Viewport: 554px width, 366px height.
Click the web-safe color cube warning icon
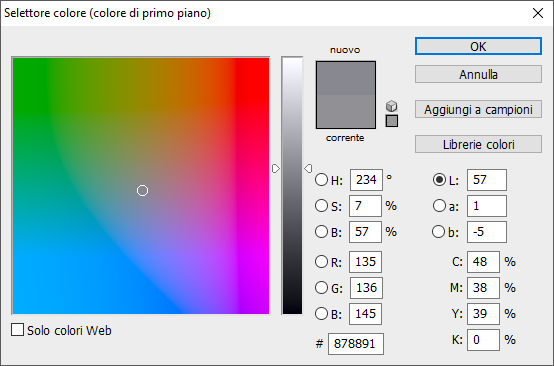click(x=391, y=106)
